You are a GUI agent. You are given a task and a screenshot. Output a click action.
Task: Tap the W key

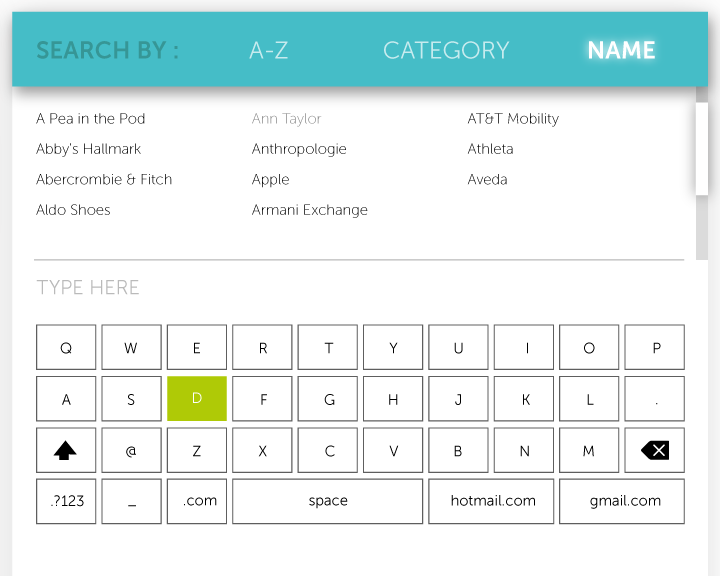click(131, 347)
